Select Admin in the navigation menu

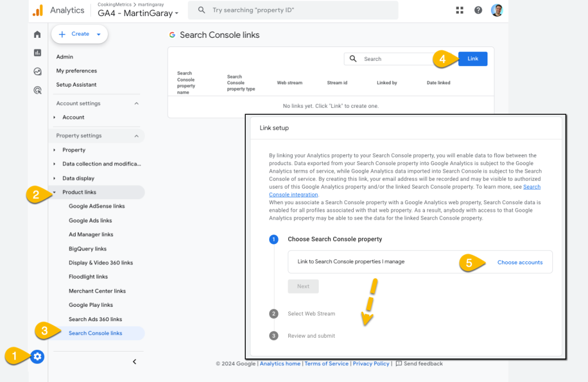(x=64, y=57)
